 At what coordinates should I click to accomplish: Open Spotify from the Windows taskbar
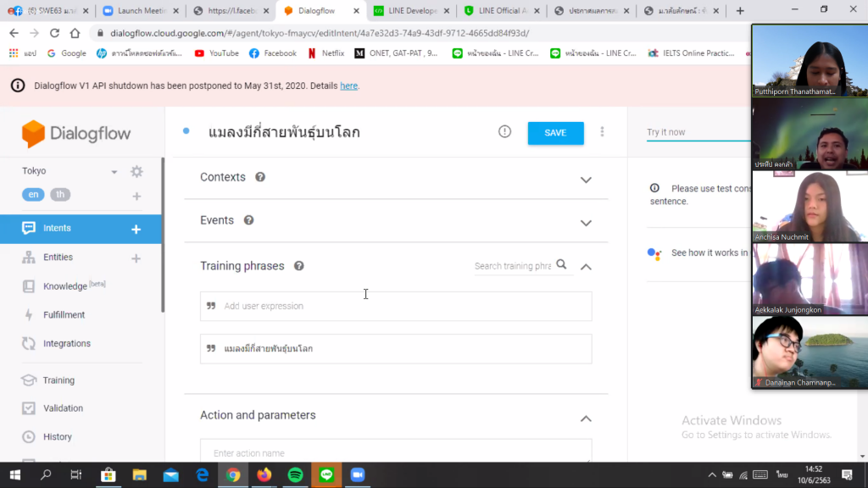(x=295, y=474)
